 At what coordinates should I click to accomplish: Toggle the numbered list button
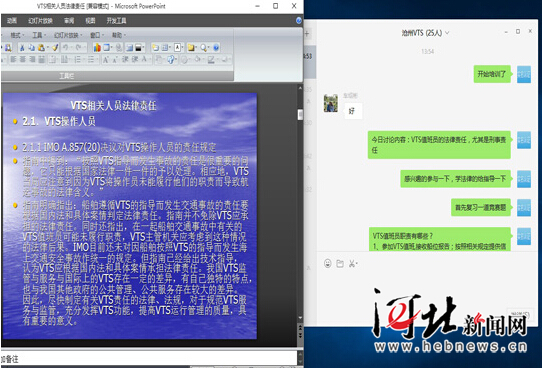click(78, 59)
